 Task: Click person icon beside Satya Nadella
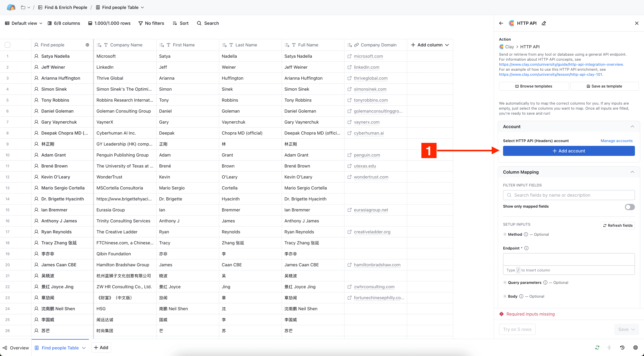pyautogui.click(x=36, y=56)
